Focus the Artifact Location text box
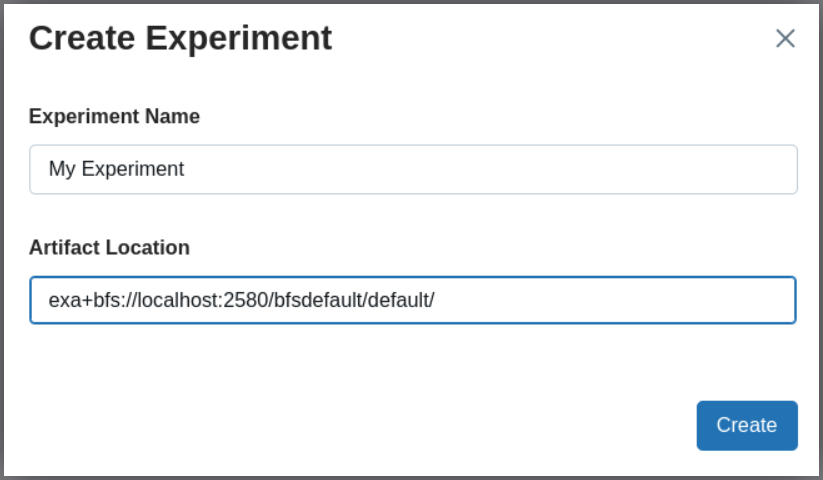Viewport: 823px width, 480px height. pos(413,300)
